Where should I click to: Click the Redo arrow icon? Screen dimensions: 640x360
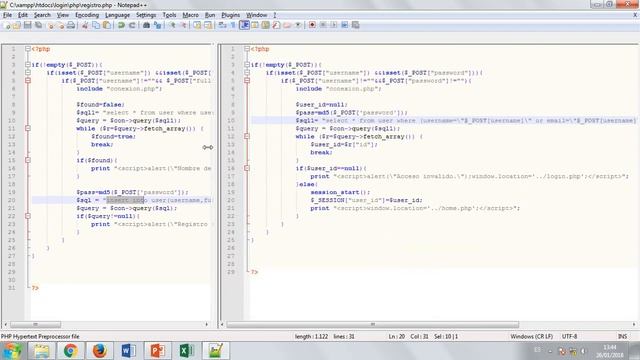pyautogui.click(x=132, y=25)
